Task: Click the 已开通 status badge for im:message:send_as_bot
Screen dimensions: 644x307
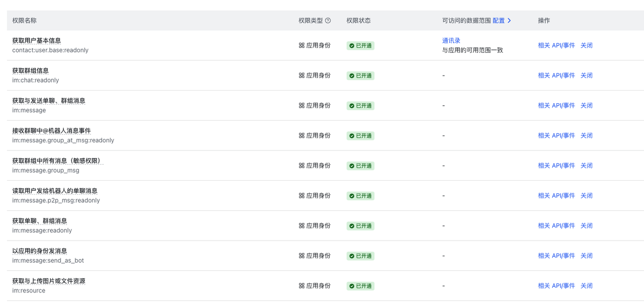Action: tap(360, 256)
